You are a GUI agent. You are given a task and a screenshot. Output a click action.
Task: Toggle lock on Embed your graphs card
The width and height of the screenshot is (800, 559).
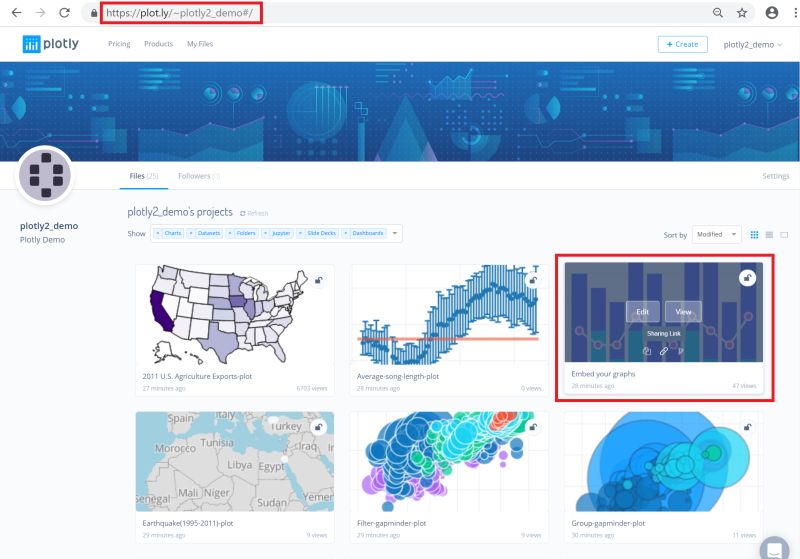[747, 278]
